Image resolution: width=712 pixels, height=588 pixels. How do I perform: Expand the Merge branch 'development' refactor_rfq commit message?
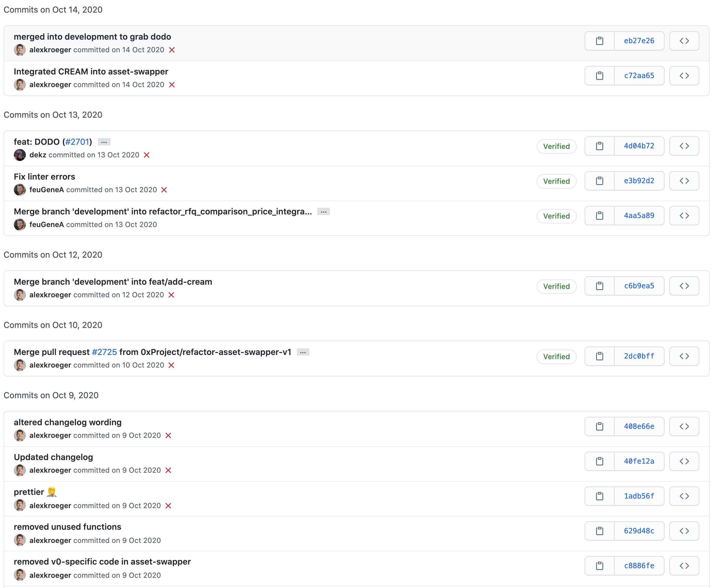(323, 212)
